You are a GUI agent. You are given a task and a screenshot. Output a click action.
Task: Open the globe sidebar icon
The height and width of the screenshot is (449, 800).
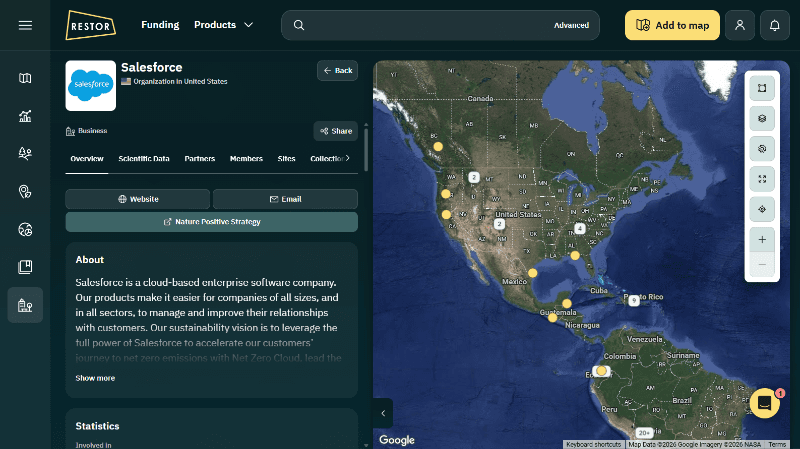pyautogui.click(x=25, y=229)
